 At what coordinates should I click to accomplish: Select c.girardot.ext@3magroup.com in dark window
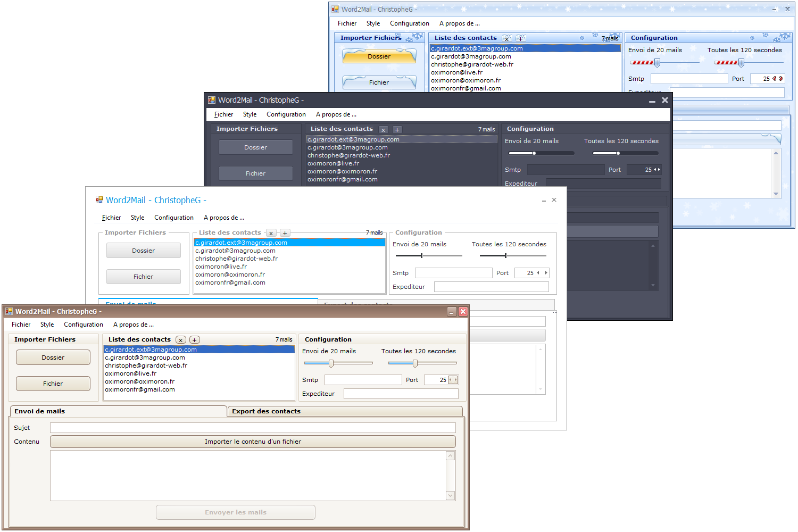tap(402, 139)
